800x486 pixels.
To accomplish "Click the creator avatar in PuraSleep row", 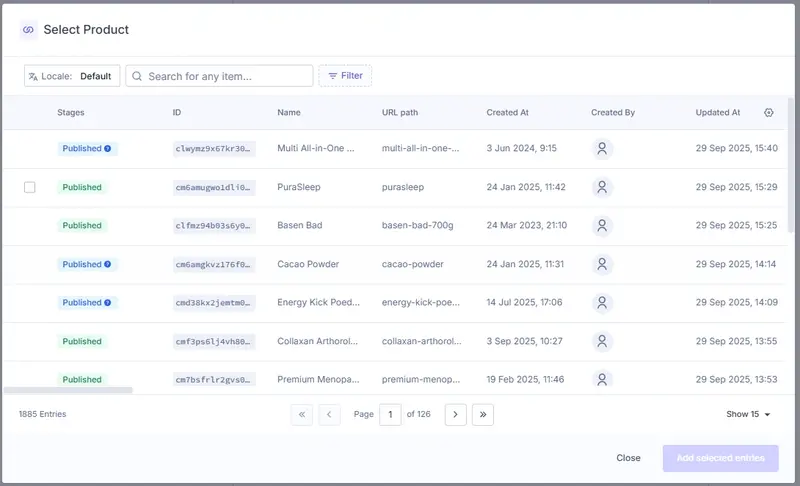I will click(602, 187).
